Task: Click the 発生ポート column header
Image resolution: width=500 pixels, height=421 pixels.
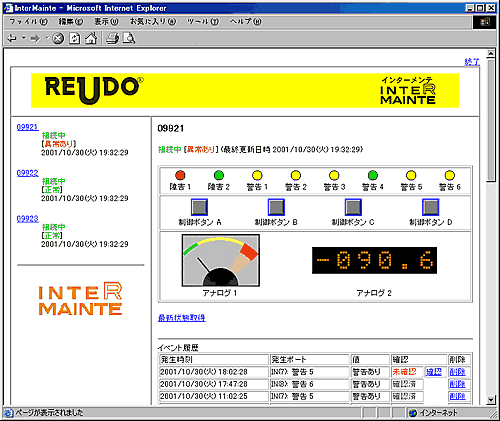Action: tap(310, 360)
